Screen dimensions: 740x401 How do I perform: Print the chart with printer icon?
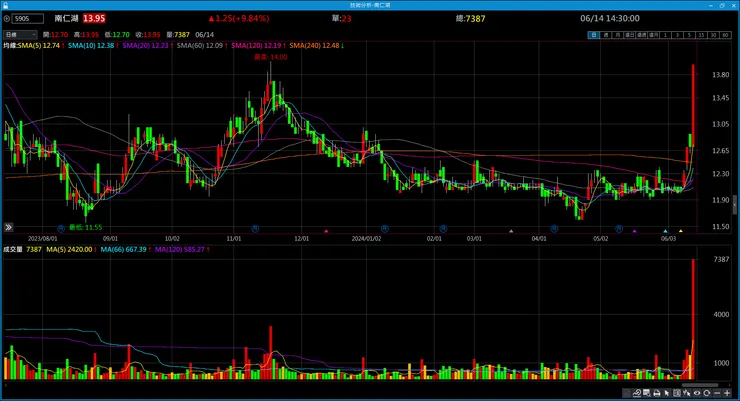tap(656, 393)
